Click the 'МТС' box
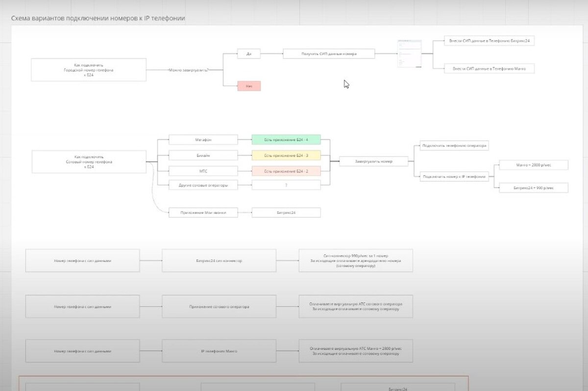Viewport: 588px width, 391px height. click(x=203, y=171)
